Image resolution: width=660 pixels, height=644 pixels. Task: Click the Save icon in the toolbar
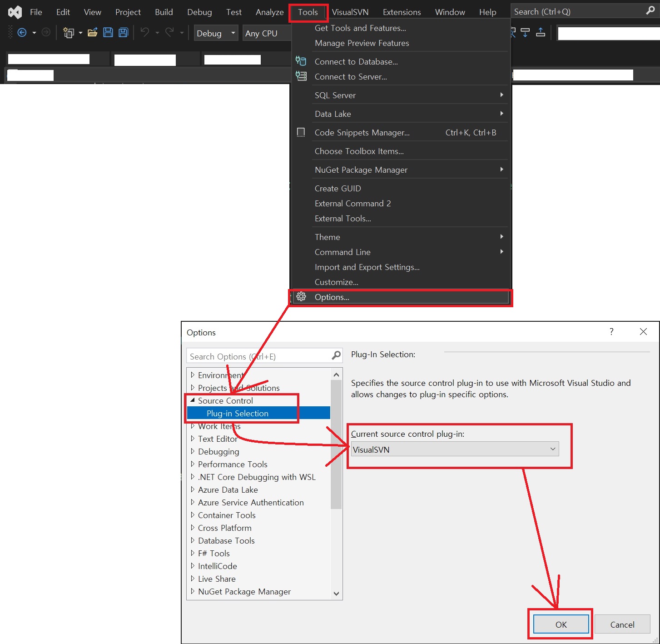coord(108,32)
